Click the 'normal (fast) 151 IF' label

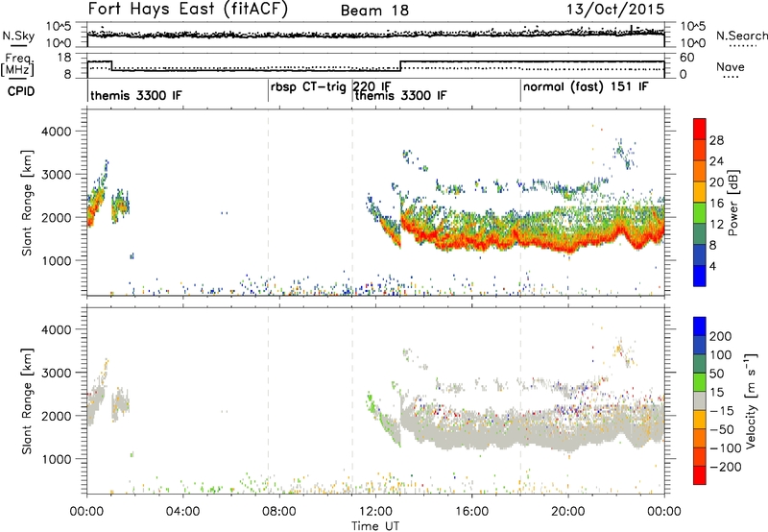point(586,87)
